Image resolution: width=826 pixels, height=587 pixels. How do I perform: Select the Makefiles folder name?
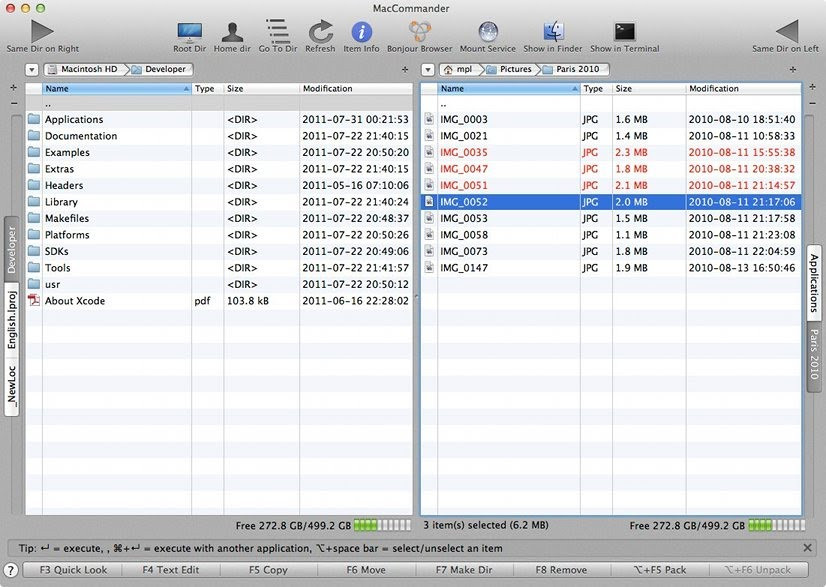(x=67, y=218)
